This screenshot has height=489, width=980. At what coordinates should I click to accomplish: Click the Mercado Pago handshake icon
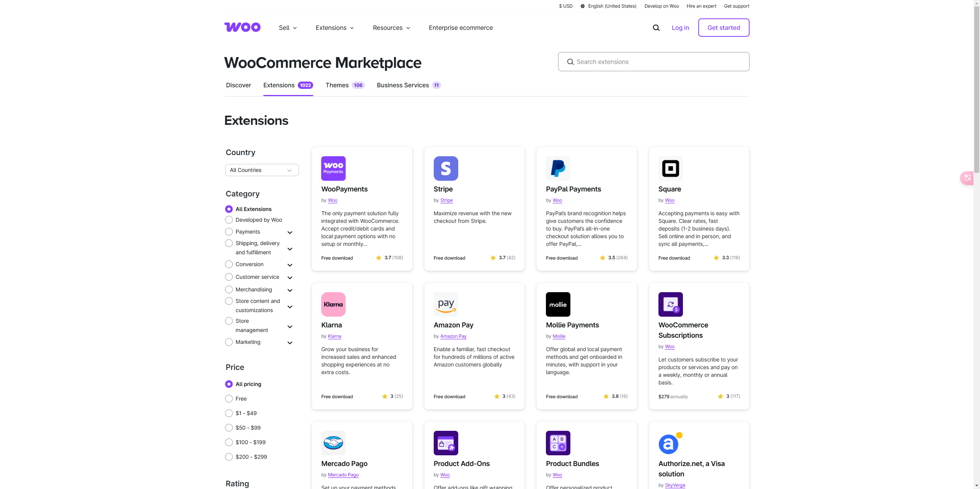tap(333, 443)
